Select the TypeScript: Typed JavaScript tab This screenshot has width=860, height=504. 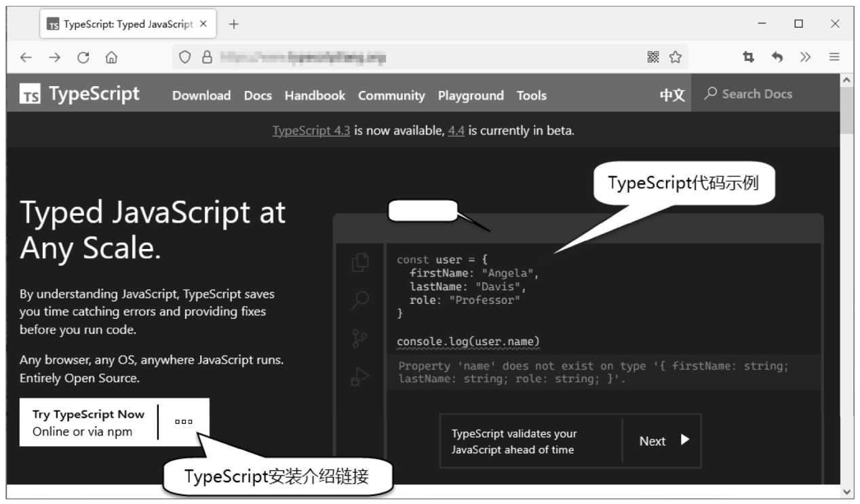[128, 24]
